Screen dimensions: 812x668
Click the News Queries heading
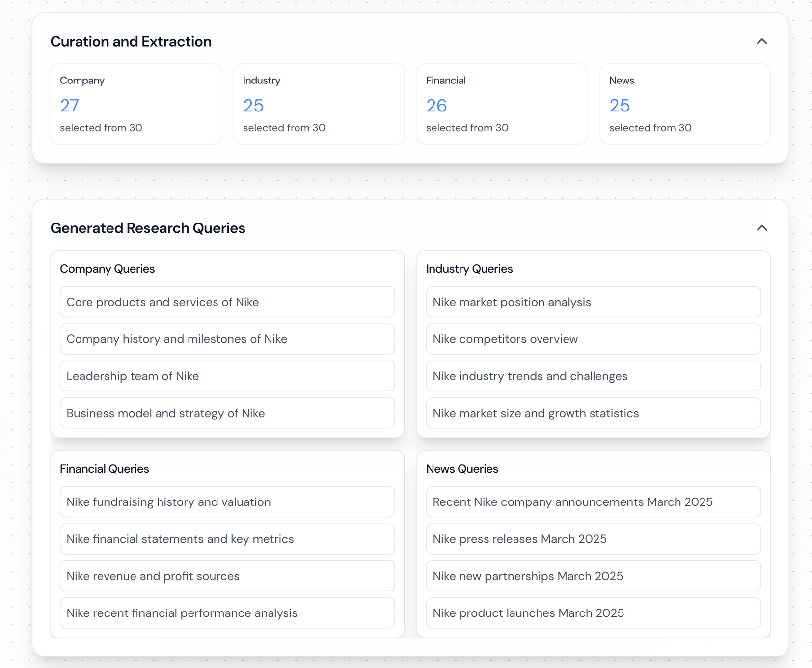462,469
